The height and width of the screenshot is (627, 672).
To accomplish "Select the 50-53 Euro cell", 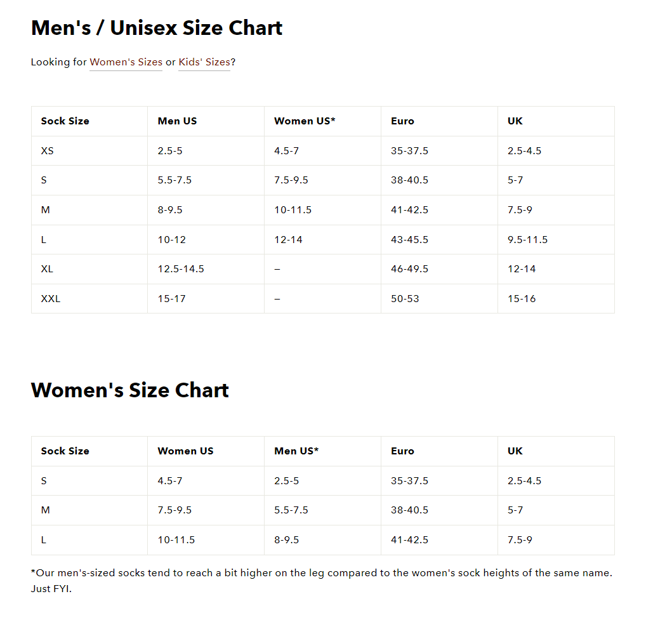I will pos(405,298).
